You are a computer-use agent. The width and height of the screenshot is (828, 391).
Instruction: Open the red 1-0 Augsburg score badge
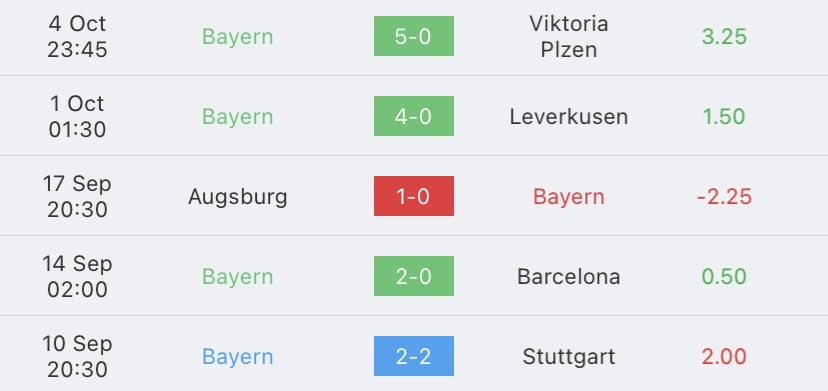[x=413, y=196]
